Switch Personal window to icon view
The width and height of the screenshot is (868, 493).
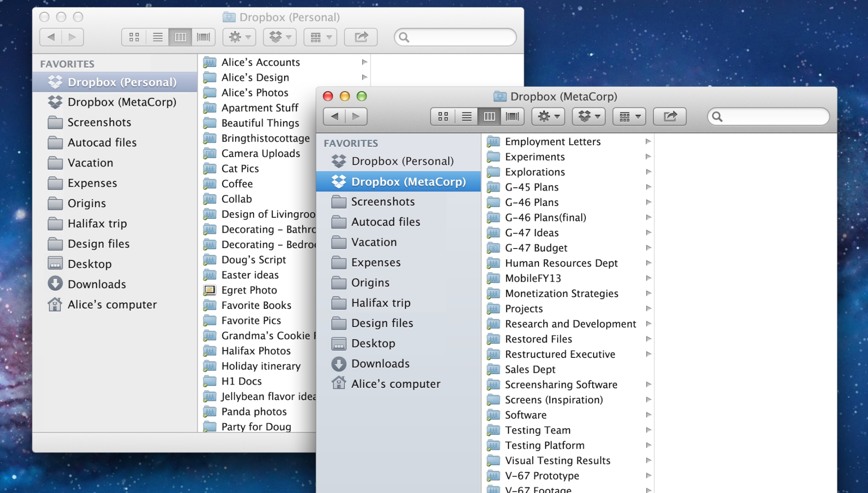point(134,37)
